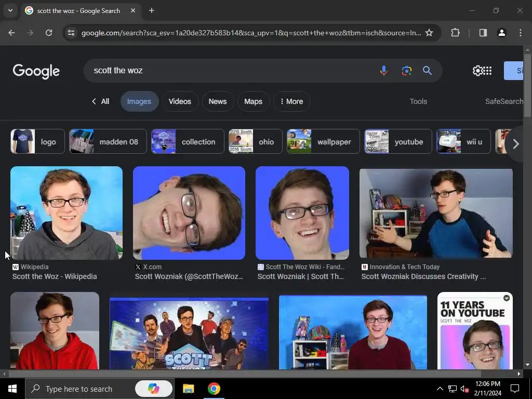This screenshot has height=399, width=532.
Task: Open the notifications center icon
Action: coord(515,389)
